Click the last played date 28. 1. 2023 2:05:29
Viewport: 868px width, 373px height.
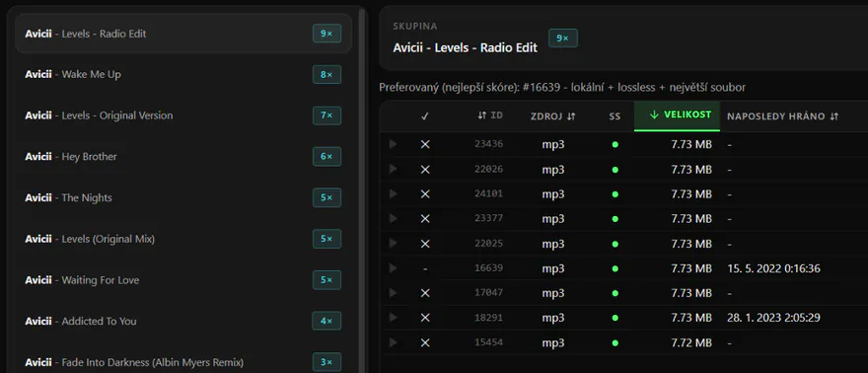pyautogui.click(x=773, y=318)
